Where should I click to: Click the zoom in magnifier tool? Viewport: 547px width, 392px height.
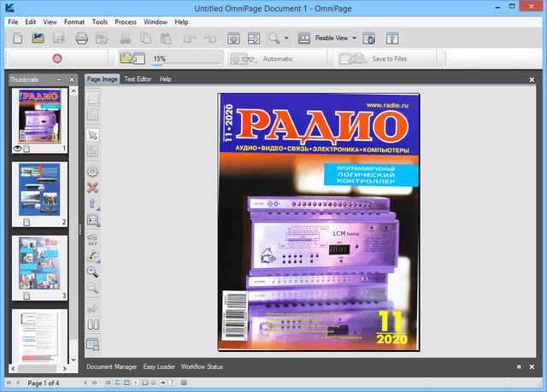pos(93,272)
